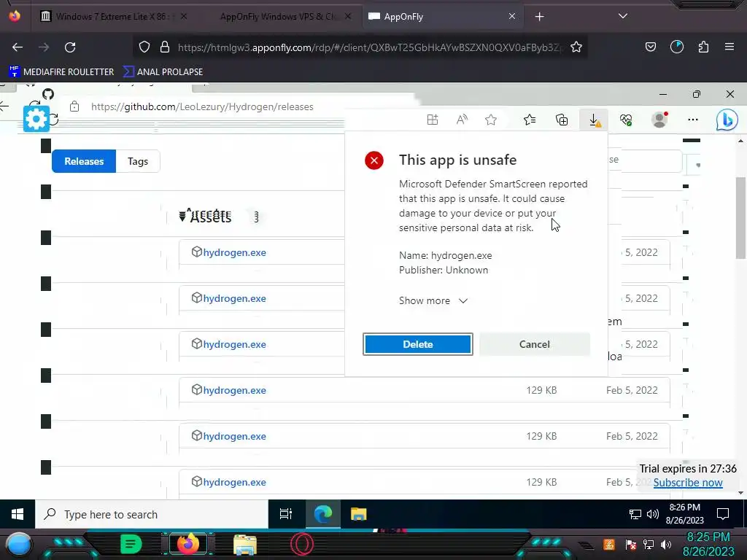Select the Tags tab on GitHub
The height and width of the screenshot is (560, 747).
(138, 161)
